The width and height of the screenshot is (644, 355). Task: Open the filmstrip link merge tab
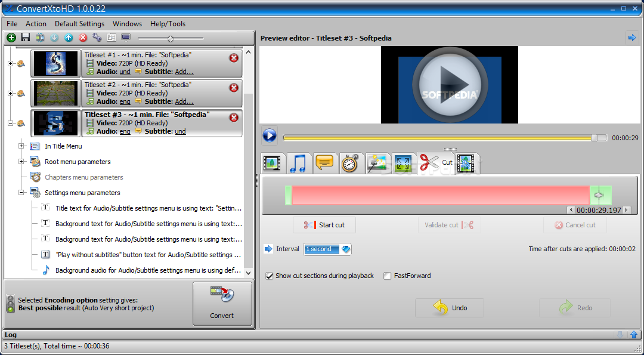pyautogui.click(x=466, y=163)
